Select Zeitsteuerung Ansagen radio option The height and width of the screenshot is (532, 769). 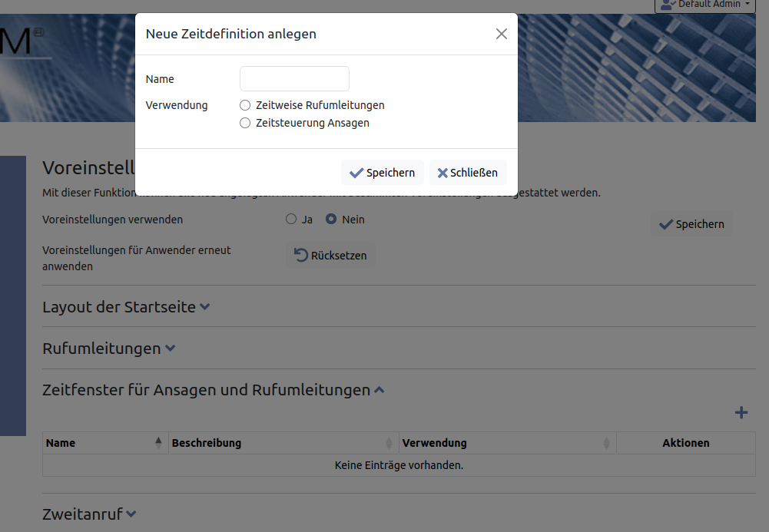click(x=245, y=123)
